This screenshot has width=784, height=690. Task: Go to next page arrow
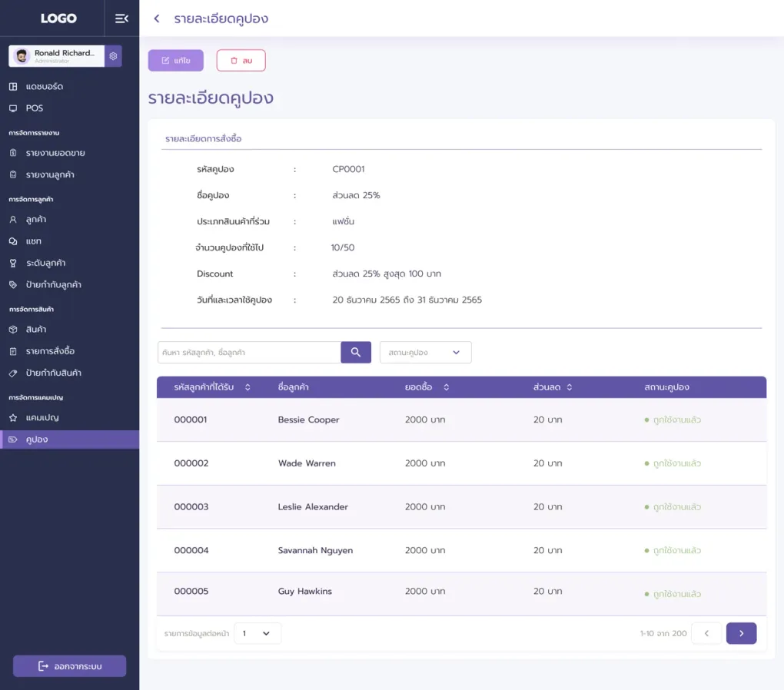[741, 633]
